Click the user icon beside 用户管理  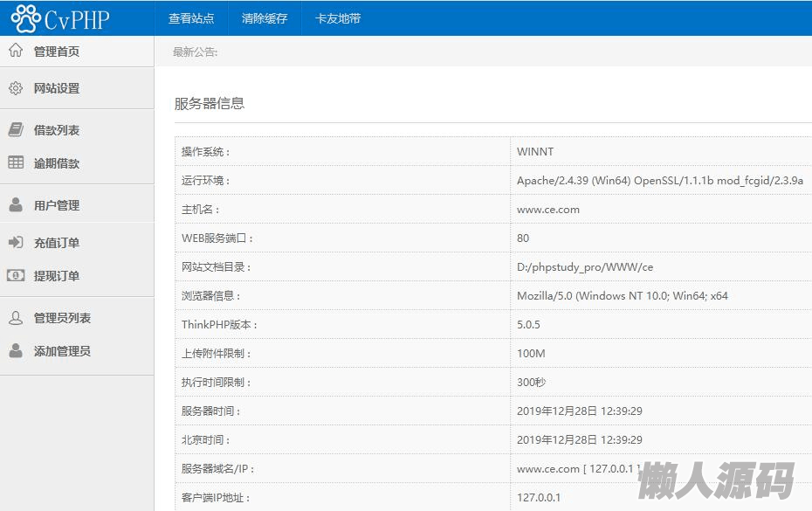tap(16, 205)
